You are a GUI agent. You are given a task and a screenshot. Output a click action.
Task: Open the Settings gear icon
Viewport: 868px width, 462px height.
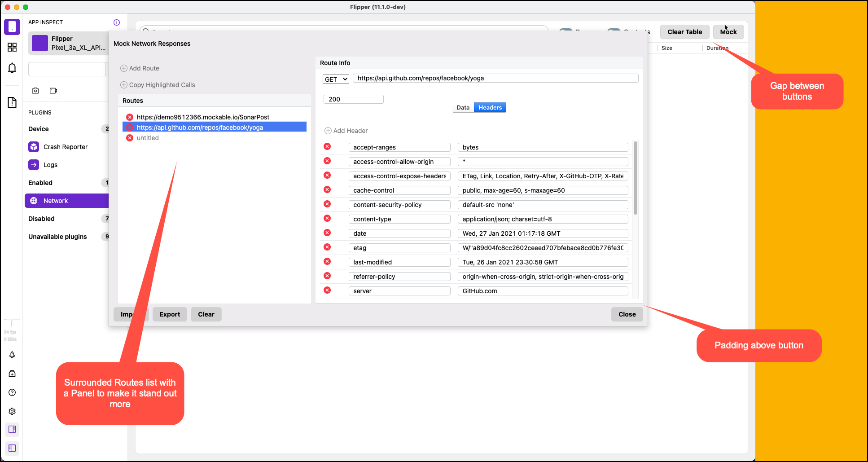coord(12,411)
